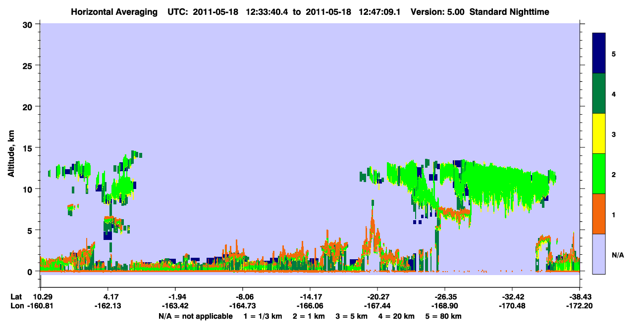Click longitude value -166.06

(310, 306)
